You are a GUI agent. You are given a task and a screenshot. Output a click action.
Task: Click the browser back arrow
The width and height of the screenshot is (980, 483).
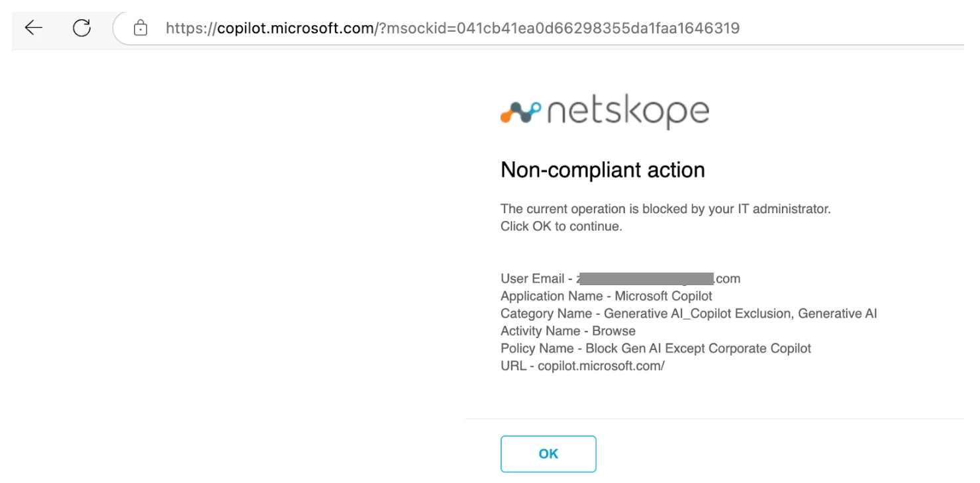tap(33, 28)
